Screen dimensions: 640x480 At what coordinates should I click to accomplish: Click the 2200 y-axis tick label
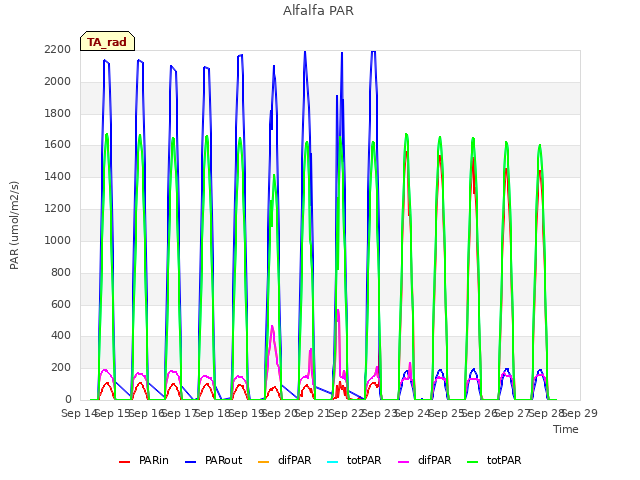click(x=58, y=49)
